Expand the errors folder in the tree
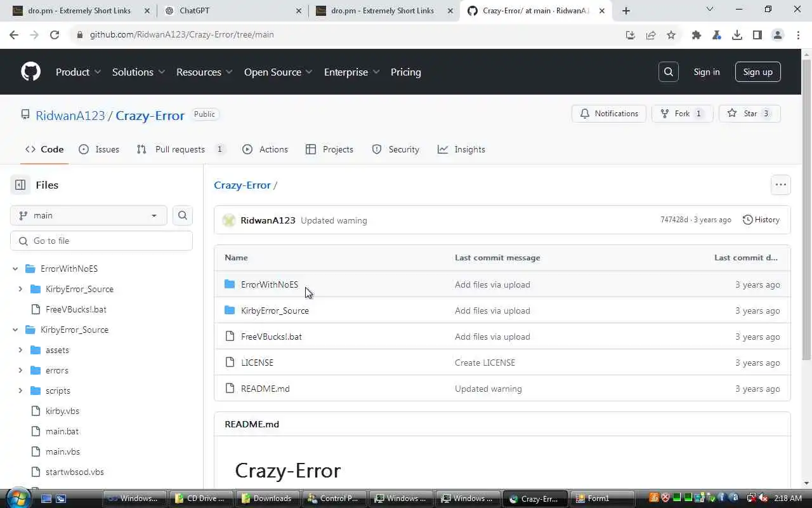 click(x=20, y=370)
